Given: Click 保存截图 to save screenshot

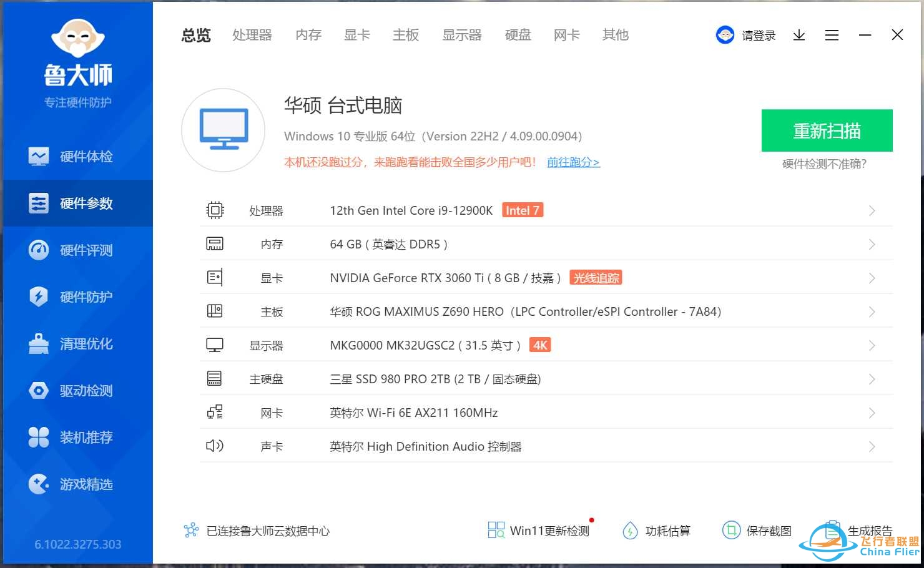Looking at the screenshot, I should click(757, 531).
